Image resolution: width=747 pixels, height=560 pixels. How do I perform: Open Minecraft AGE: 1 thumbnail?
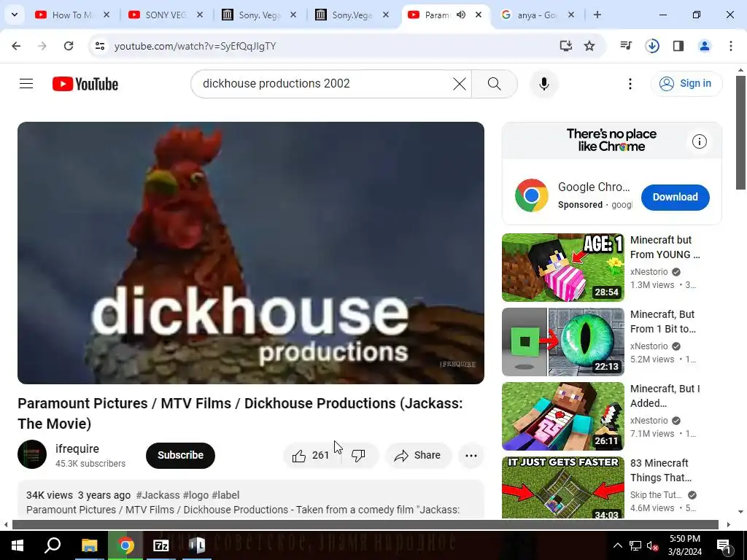tap(562, 268)
